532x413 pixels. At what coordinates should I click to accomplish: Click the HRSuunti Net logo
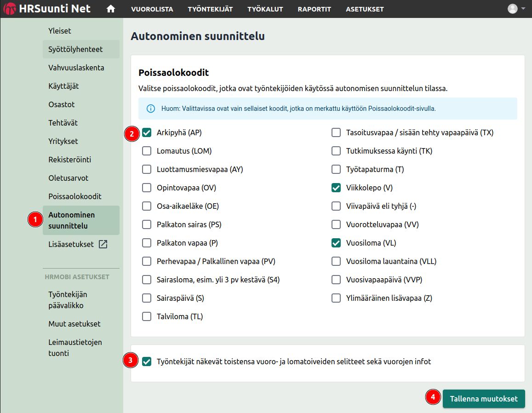tap(47, 9)
